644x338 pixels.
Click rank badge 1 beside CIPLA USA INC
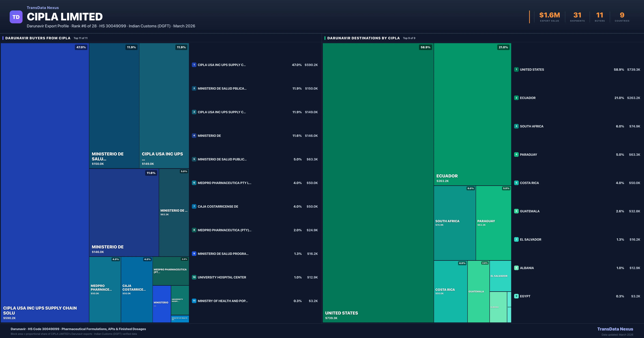point(194,65)
